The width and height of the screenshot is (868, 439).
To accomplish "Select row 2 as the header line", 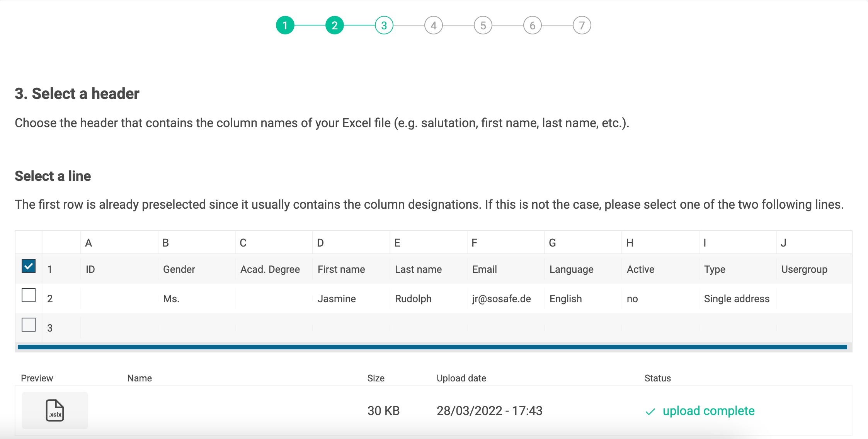I will (x=29, y=295).
